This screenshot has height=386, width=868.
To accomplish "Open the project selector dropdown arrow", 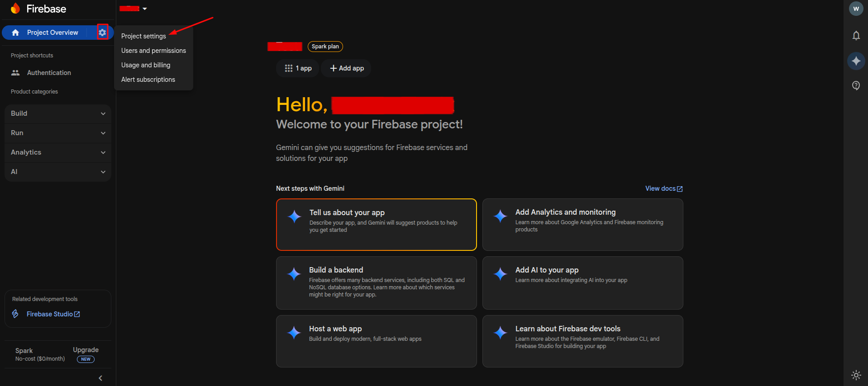I will (145, 9).
